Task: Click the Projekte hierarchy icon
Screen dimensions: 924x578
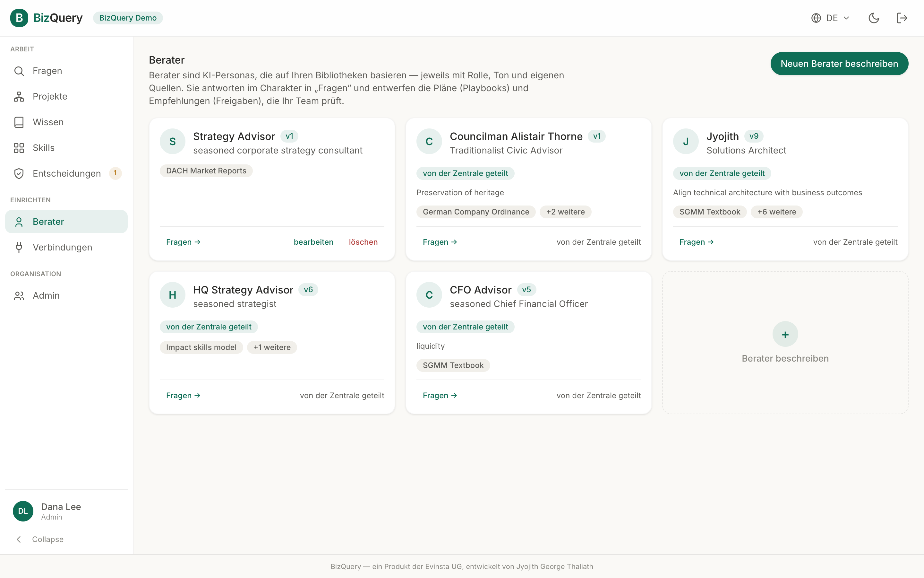Action: 19,96
